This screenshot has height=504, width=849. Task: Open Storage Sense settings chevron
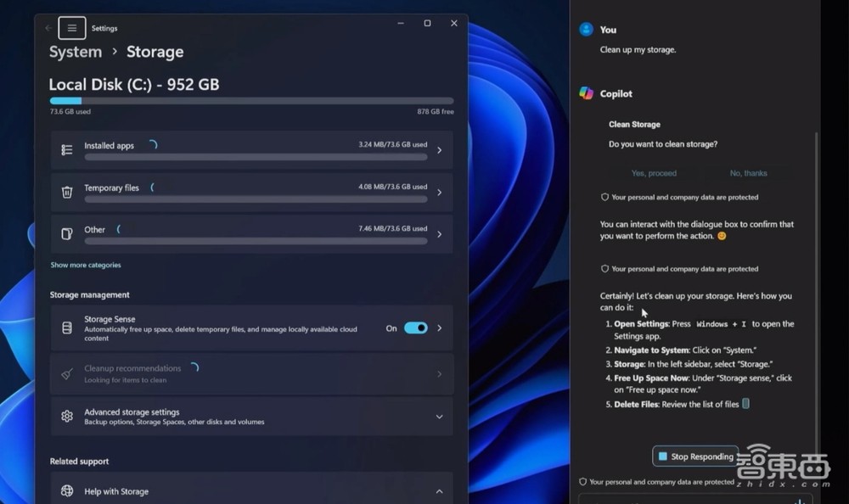click(439, 328)
